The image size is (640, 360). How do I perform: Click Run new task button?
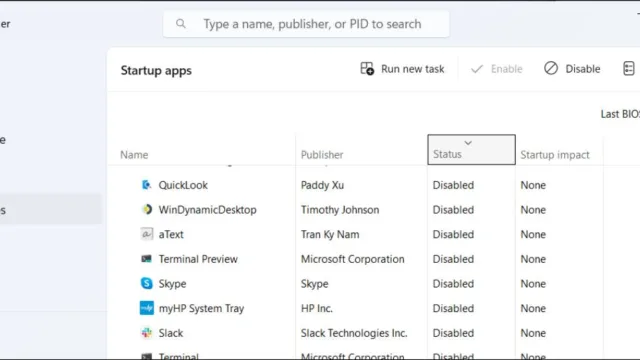(x=402, y=69)
